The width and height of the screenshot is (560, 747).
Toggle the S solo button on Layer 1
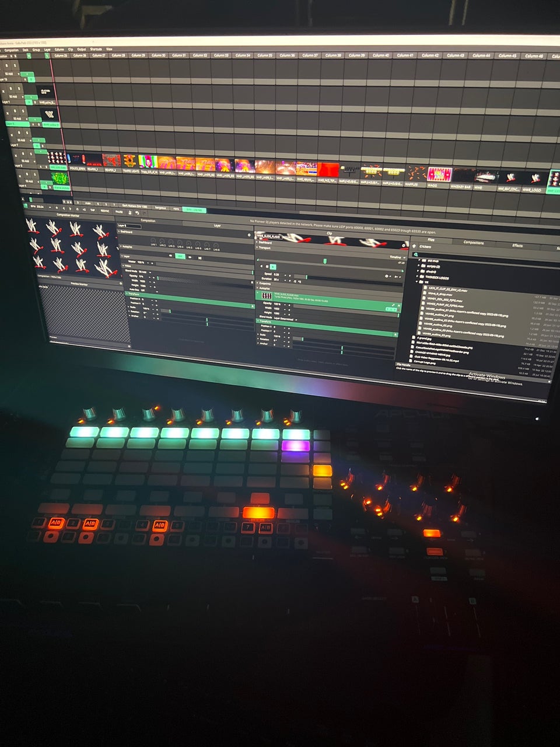click(19, 88)
